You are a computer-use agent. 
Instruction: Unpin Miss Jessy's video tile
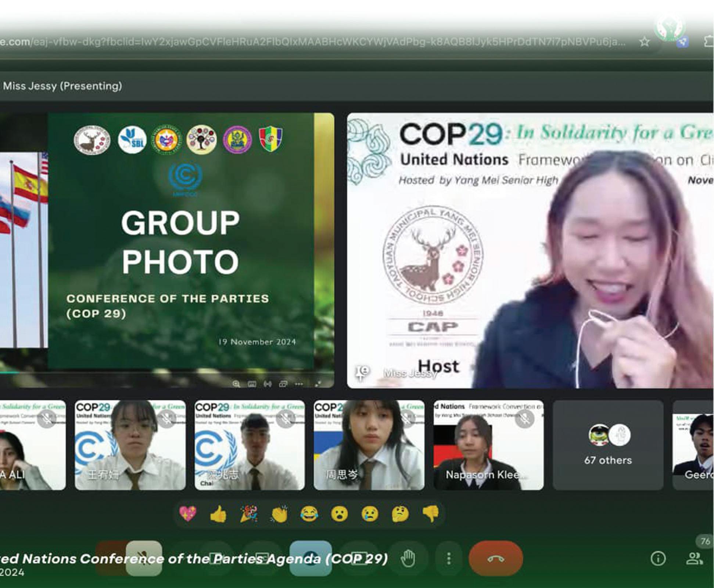point(362,372)
